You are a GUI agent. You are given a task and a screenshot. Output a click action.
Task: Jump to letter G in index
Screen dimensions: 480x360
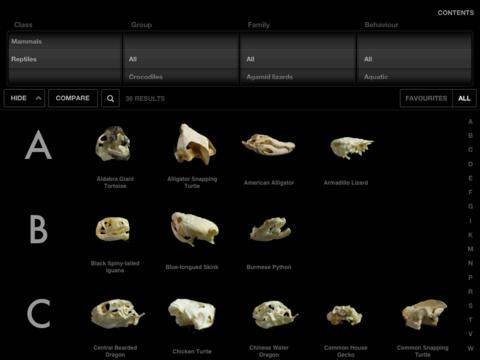[470, 207]
